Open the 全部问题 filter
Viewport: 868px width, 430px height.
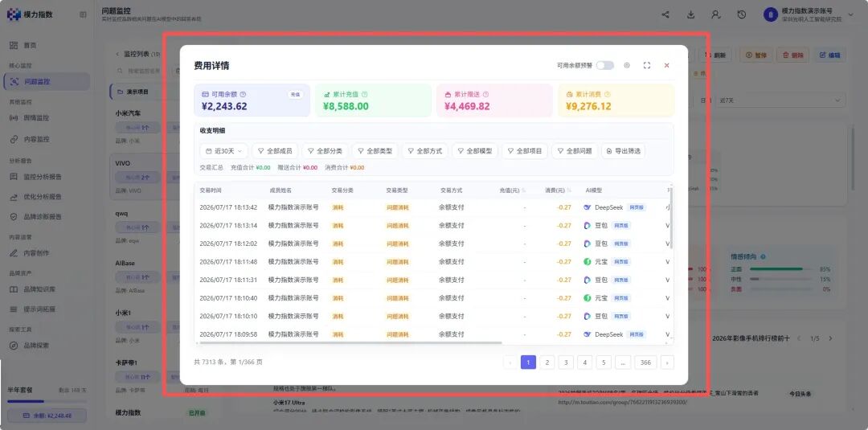click(575, 151)
